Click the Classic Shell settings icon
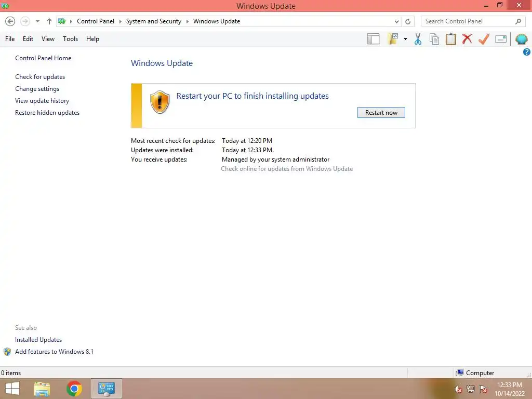The image size is (532, 399). [x=521, y=39]
